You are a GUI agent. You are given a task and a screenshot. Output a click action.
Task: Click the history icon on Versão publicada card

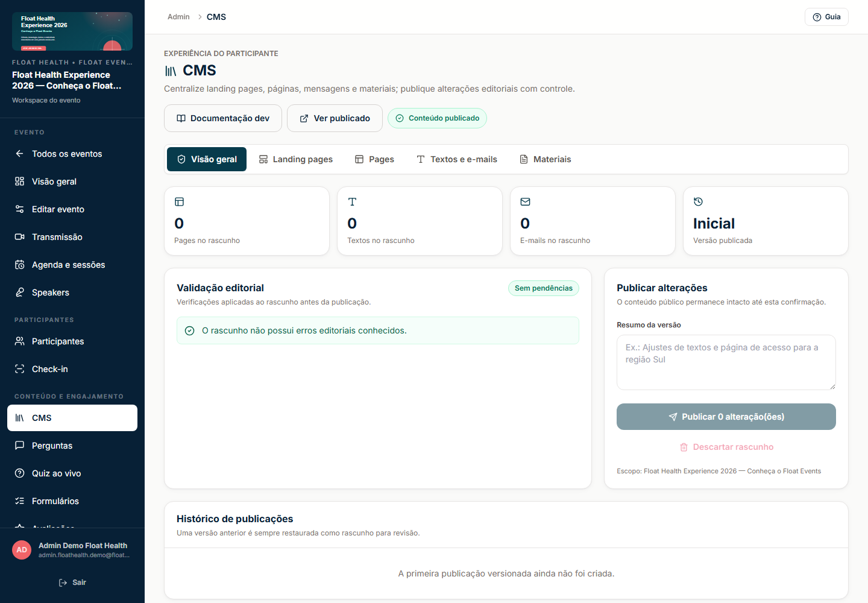698,202
